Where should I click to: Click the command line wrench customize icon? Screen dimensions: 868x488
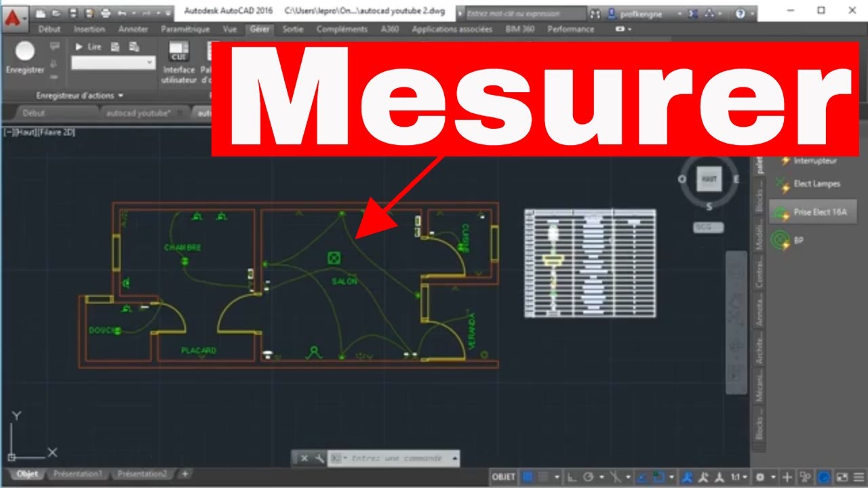coord(319,458)
